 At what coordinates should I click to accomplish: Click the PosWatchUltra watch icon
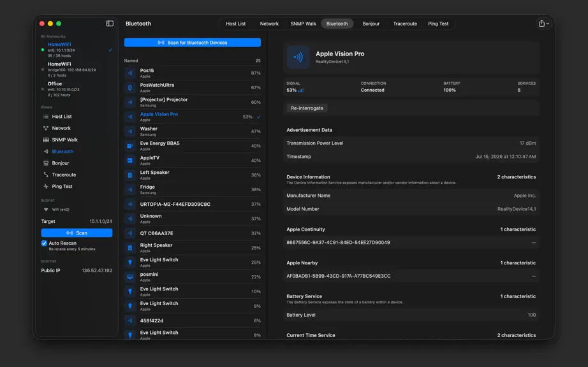tap(130, 88)
